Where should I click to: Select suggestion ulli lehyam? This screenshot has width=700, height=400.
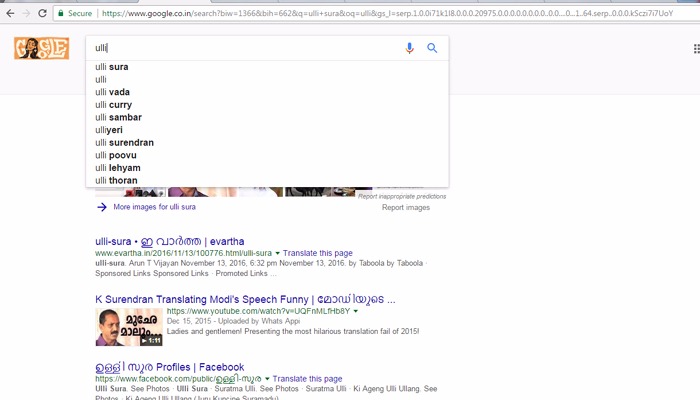coord(267,168)
